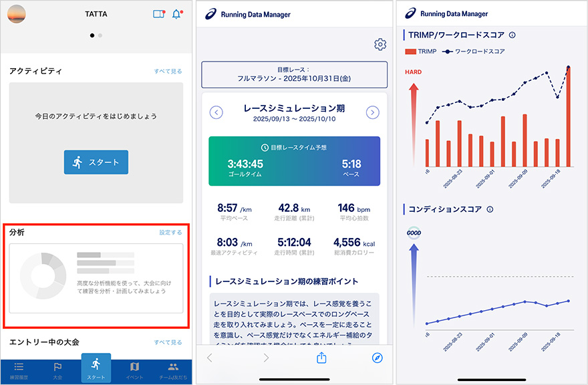This screenshot has width=588, height=385.
Task: Open the イベント tab
Action: tap(134, 370)
